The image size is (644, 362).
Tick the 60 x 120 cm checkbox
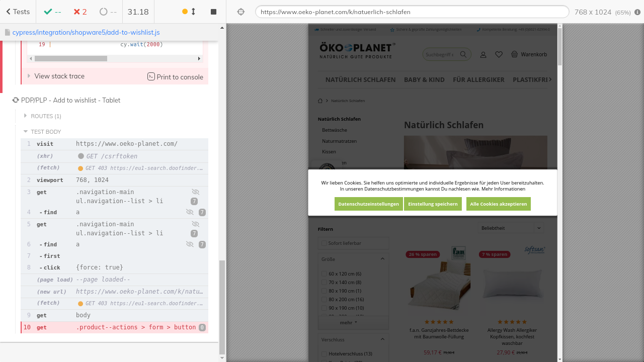tap(325, 274)
